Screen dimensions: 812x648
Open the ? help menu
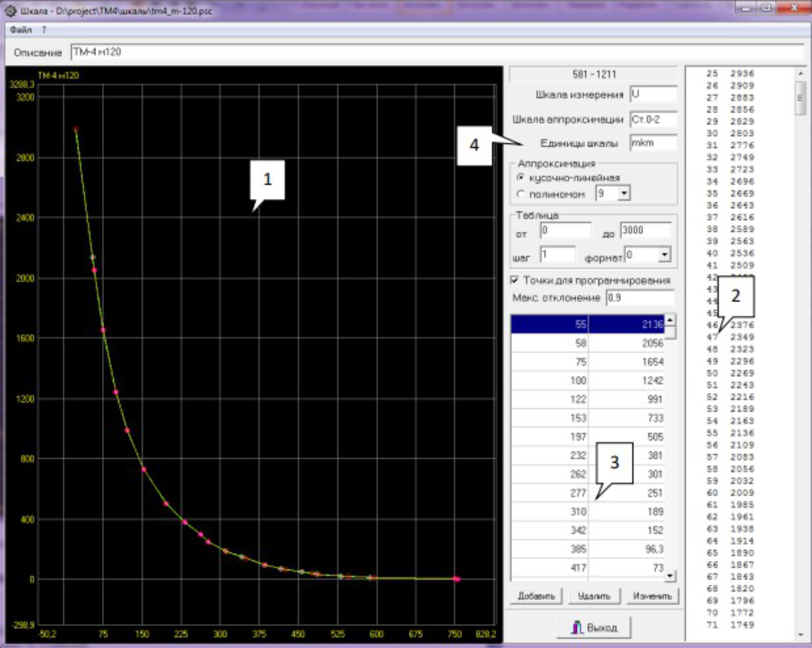[x=44, y=30]
